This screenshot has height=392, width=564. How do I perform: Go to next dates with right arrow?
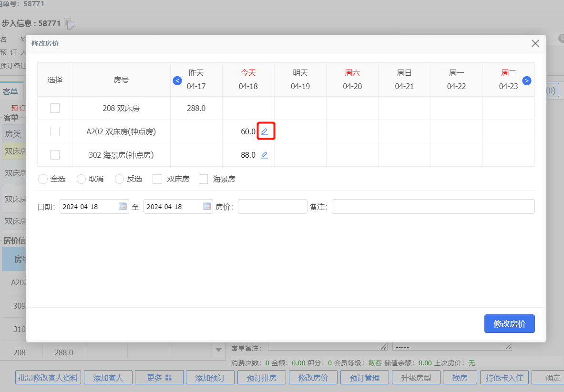[527, 80]
